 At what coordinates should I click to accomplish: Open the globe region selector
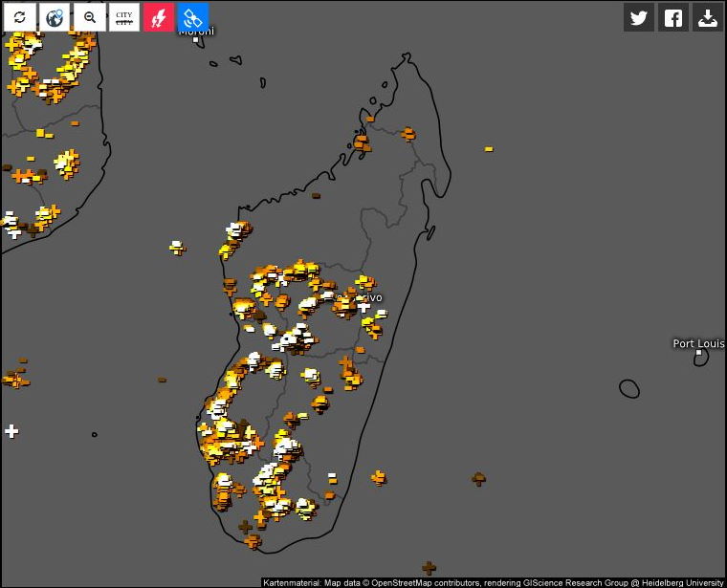point(55,17)
